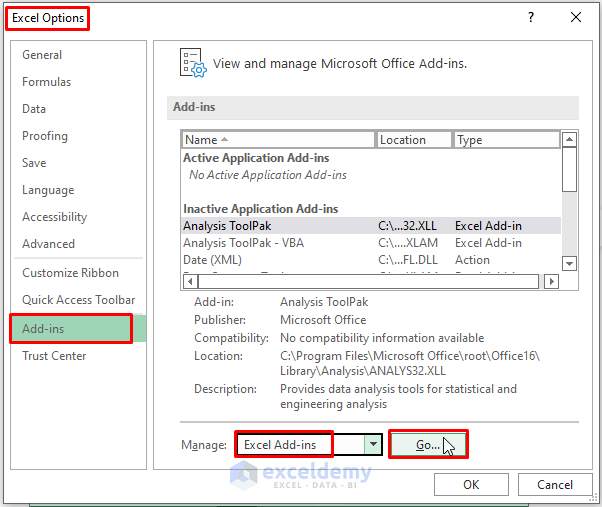602x507 pixels.
Task: Close the Excel Options dialog
Action: tap(576, 17)
